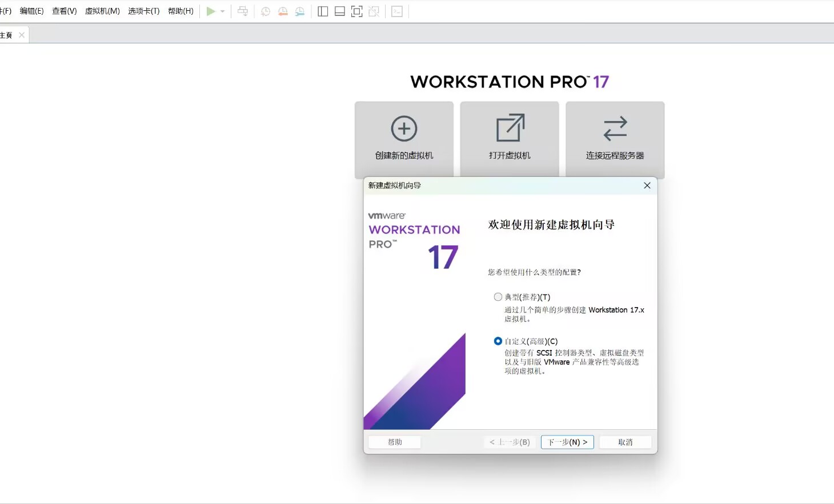Screen dimensions: 834x504
Task: Open the 选项卡(T) menu
Action: [x=144, y=11]
